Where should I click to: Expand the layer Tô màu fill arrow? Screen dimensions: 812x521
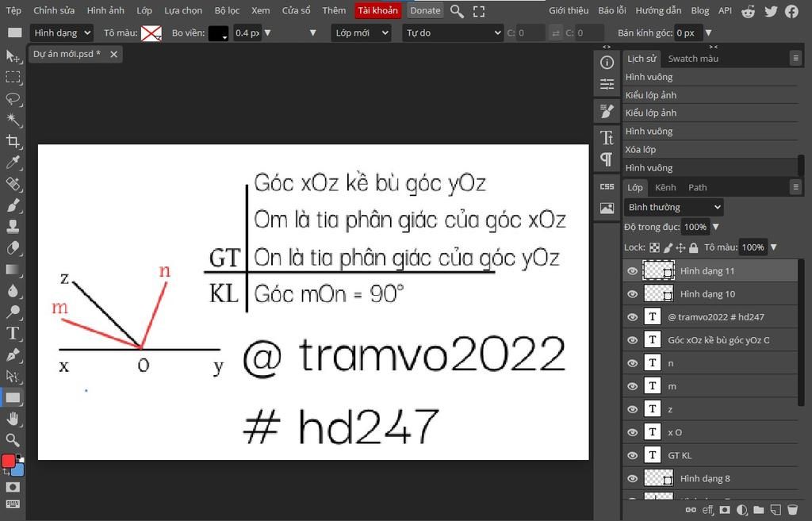pyautogui.click(x=774, y=247)
